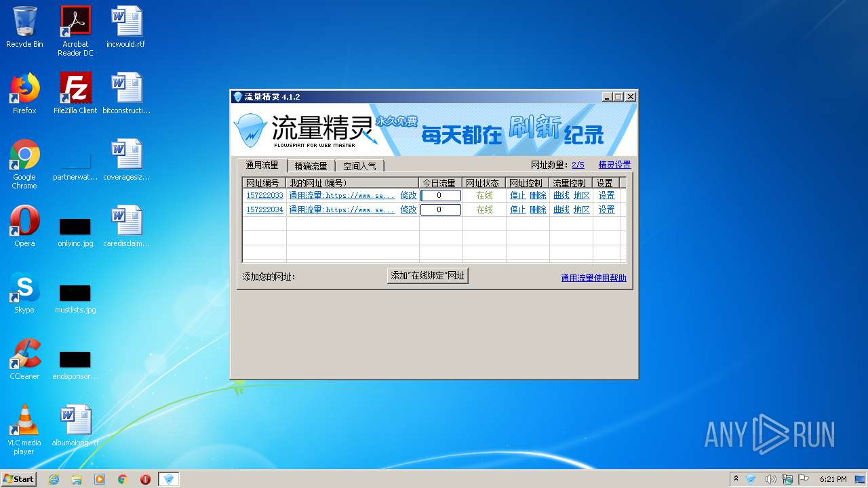The height and width of the screenshot is (488, 868).
Task: Launch Skype desktop icon
Action: coord(24,293)
